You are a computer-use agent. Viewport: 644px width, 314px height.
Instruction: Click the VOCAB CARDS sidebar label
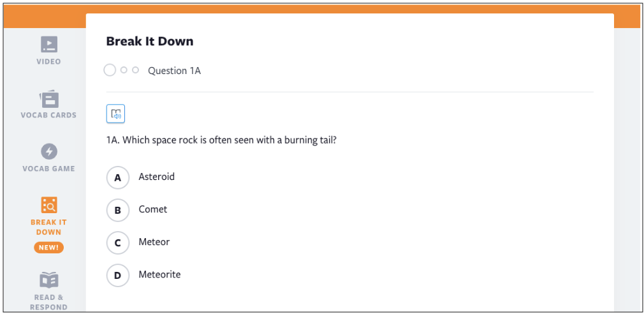[49, 116]
